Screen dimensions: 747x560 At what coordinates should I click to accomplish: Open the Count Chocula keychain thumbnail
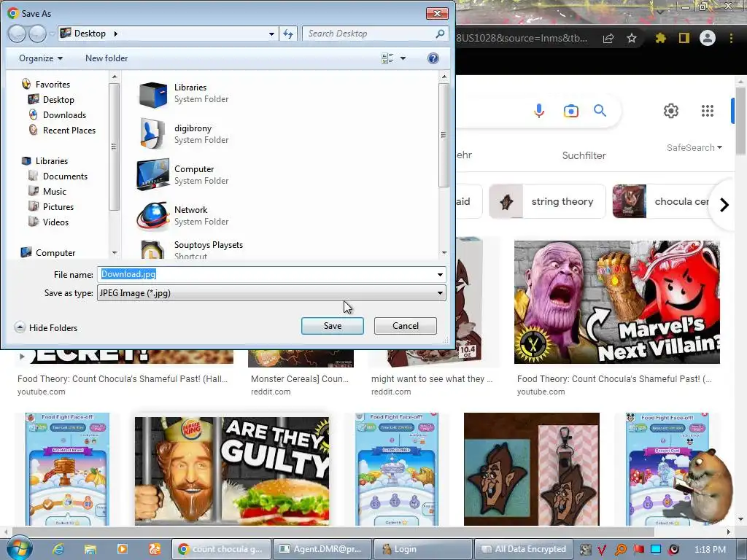click(532, 470)
